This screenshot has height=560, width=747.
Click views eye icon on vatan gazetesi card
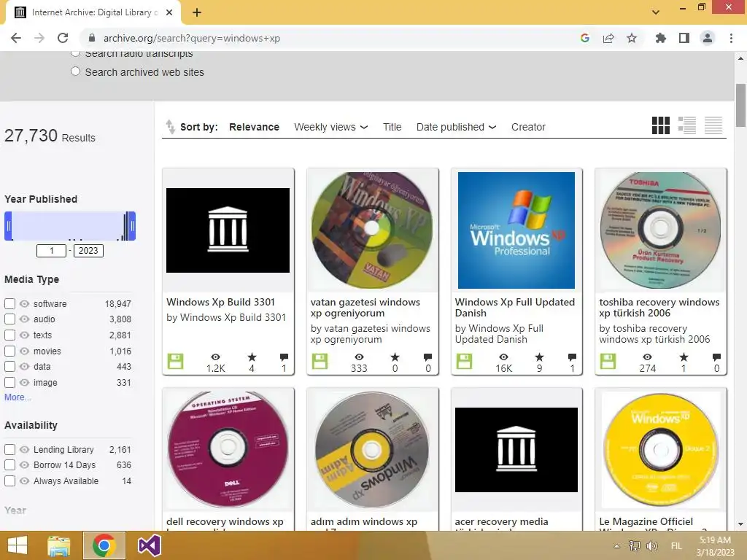point(359,357)
